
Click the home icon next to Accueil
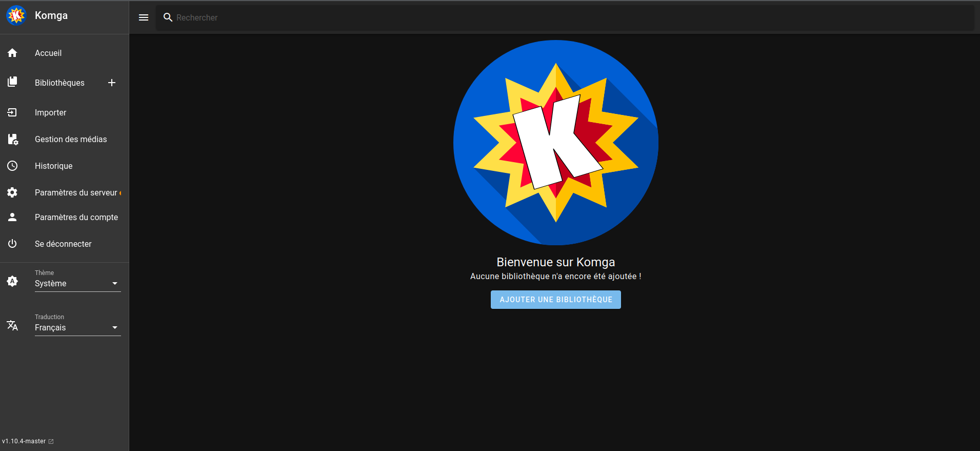tap(12, 53)
